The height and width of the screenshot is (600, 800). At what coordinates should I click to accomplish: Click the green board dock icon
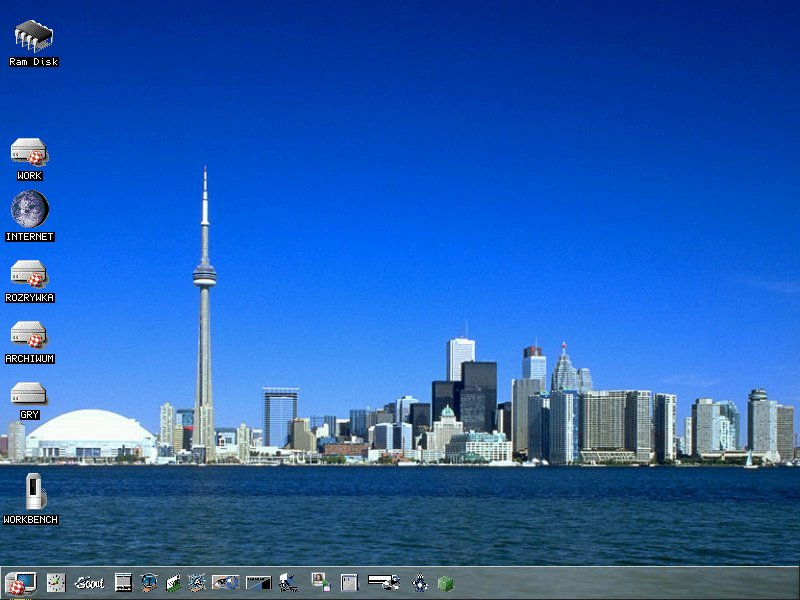pyautogui.click(x=173, y=583)
